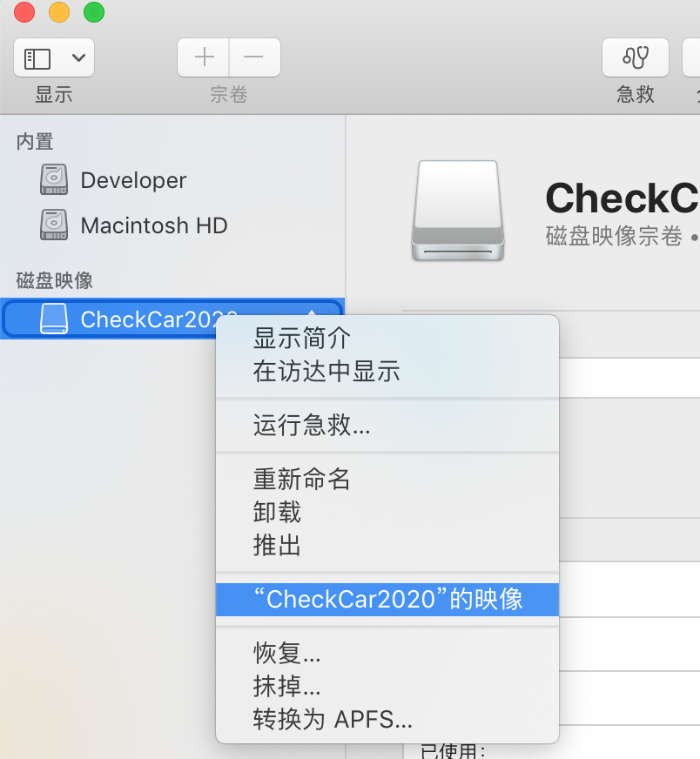Select the Developer volume icon
The image size is (700, 759).
[54, 179]
